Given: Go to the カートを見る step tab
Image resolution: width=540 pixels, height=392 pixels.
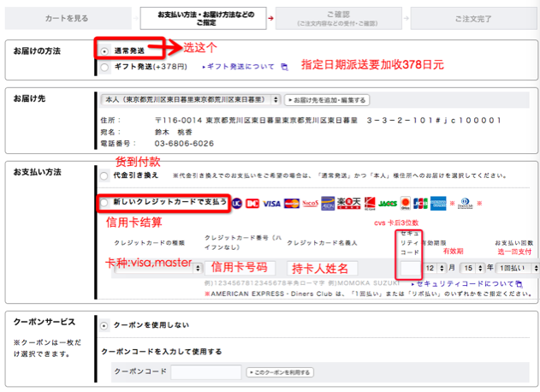Looking at the screenshot, I should 68,16.
